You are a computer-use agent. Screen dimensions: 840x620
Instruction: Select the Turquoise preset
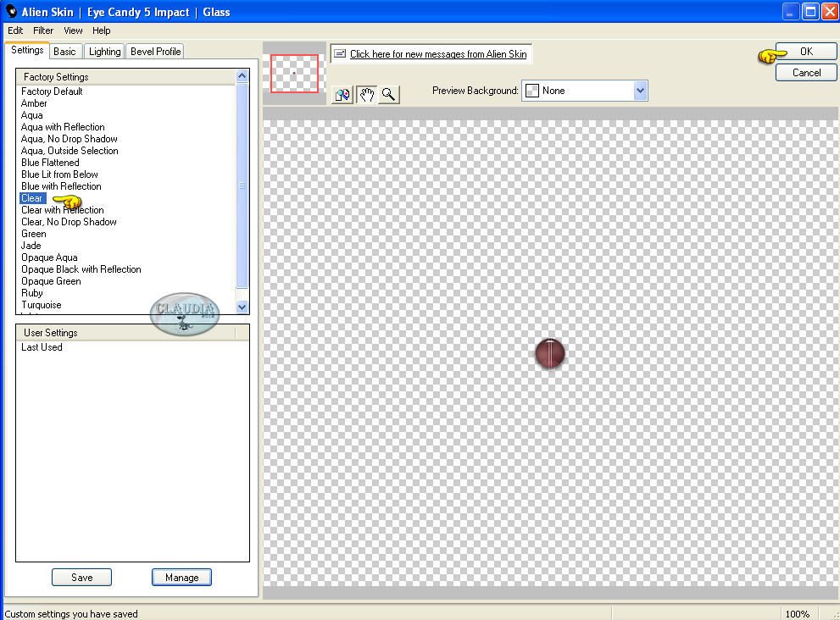tap(42, 305)
